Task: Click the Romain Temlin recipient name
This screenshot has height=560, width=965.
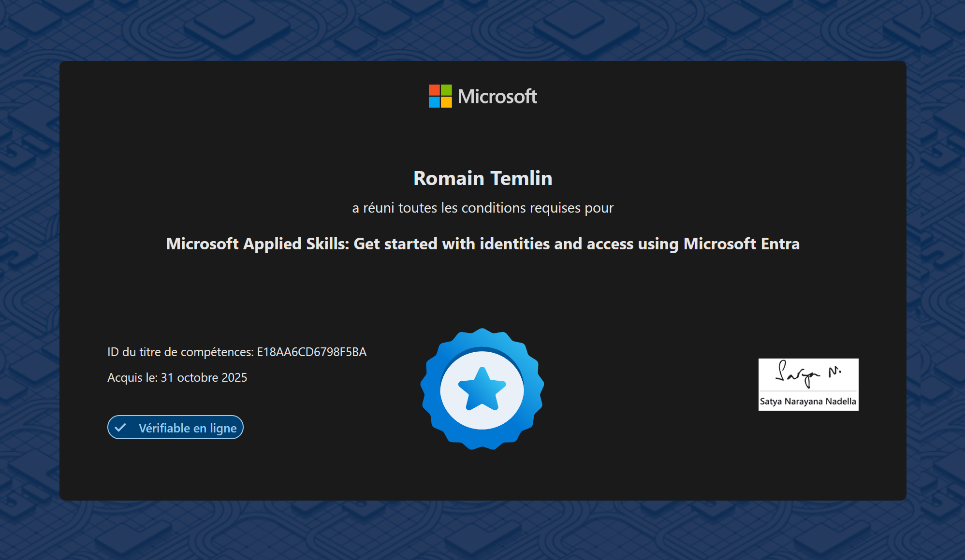Action: [x=482, y=178]
